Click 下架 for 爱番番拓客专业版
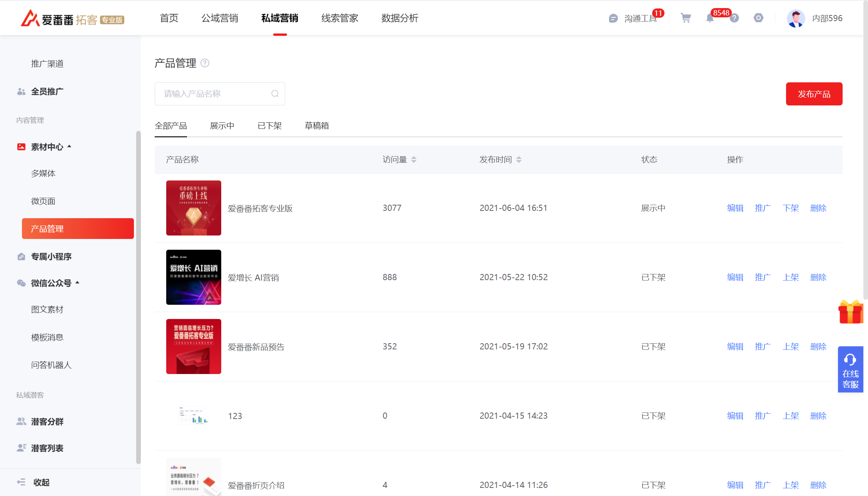Image resolution: width=868 pixels, height=496 pixels. click(x=790, y=208)
